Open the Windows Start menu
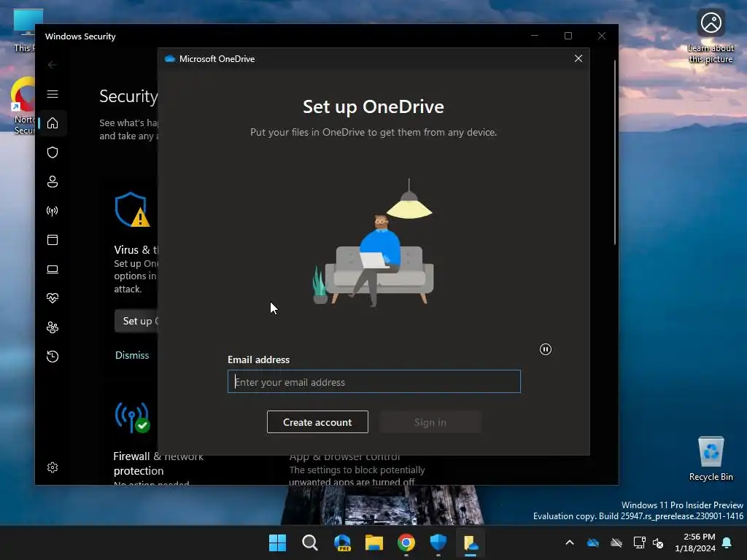 [x=277, y=542]
